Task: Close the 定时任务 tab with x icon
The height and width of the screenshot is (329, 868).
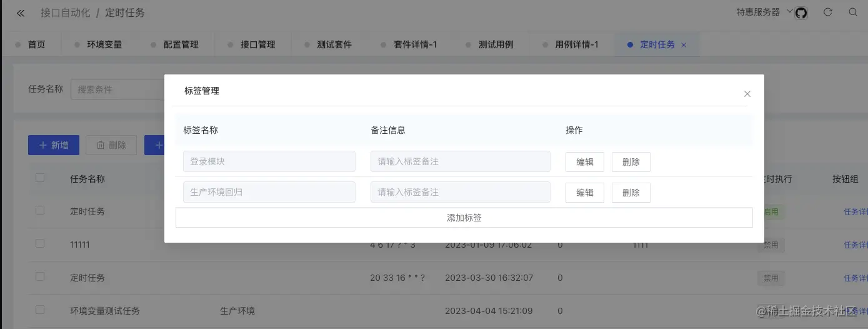Action: tap(684, 45)
